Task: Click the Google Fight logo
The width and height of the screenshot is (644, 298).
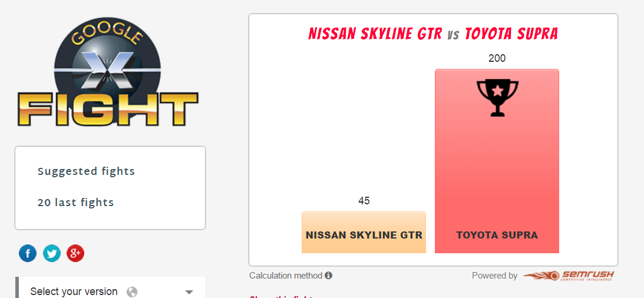Action: [x=108, y=72]
